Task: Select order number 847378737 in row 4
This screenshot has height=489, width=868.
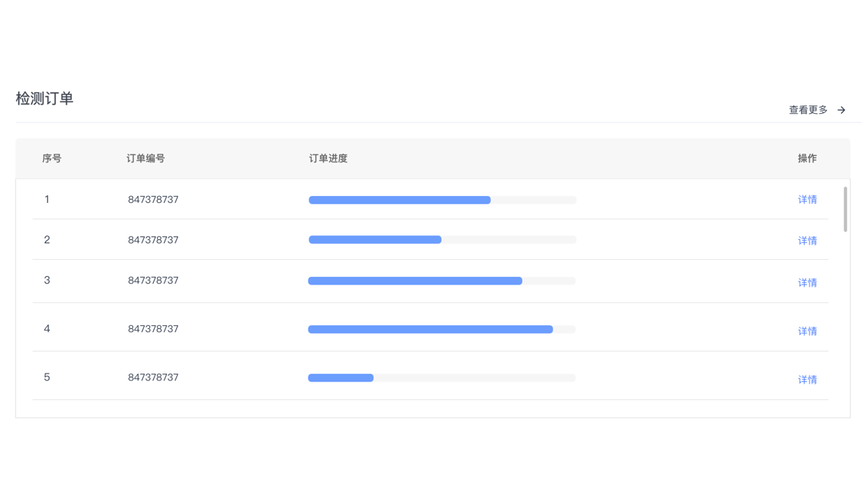Action: tap(153, 329)
